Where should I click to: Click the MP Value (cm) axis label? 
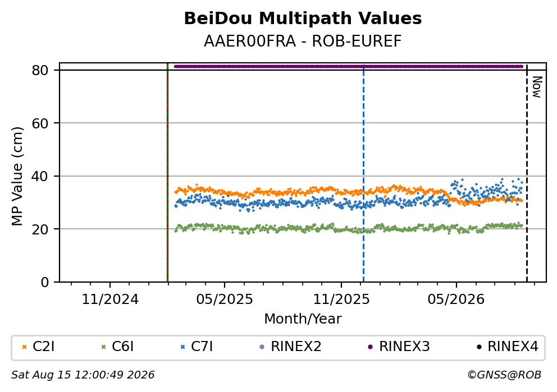click(17, 176)
